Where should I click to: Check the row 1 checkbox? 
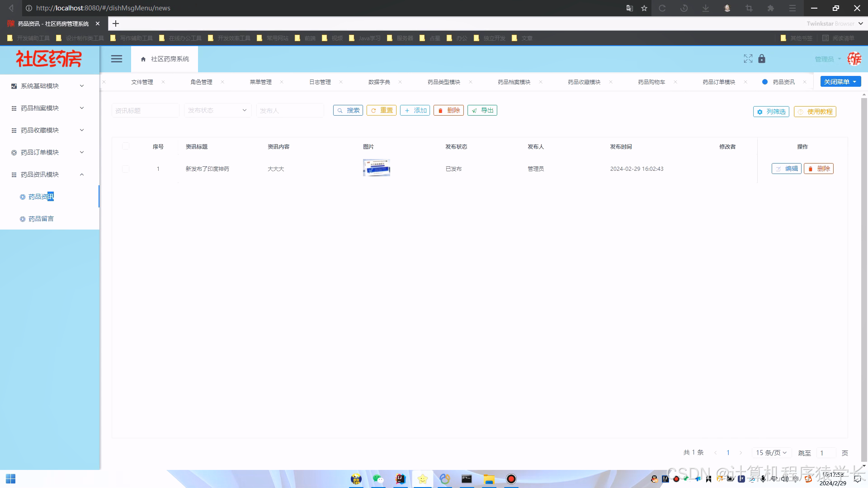pyautogui.click(x=126, y=169)
